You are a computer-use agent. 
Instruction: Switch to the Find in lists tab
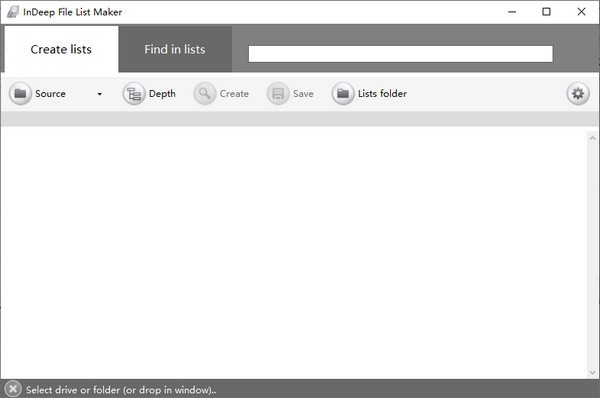pos(175,49)
